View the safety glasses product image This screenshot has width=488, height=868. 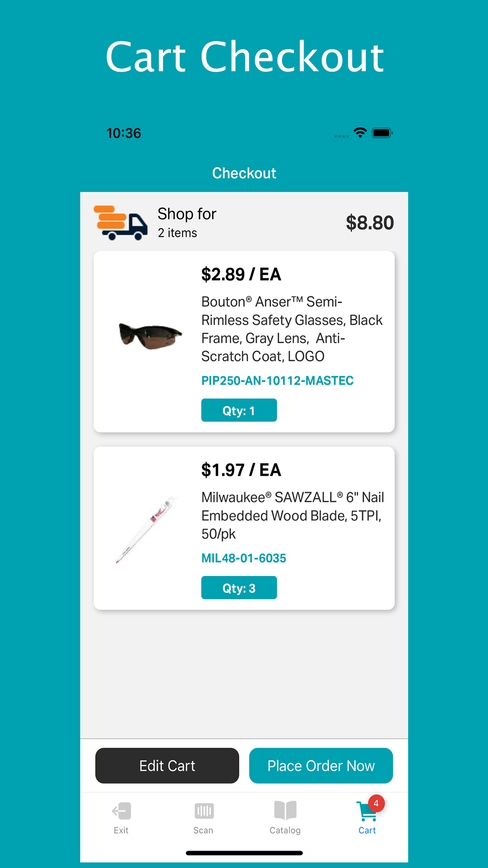[x=150, y=335]
